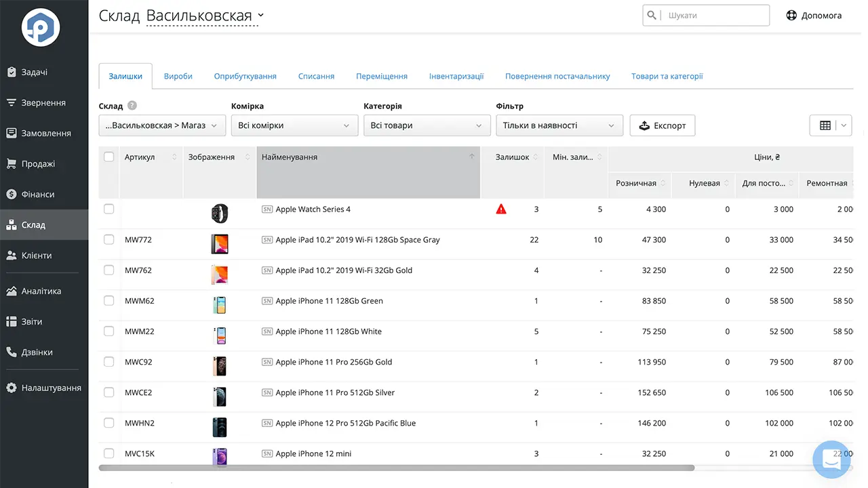Open the chat support bubble
This screenshot has width=868, height=488.
tap(831, 459)
